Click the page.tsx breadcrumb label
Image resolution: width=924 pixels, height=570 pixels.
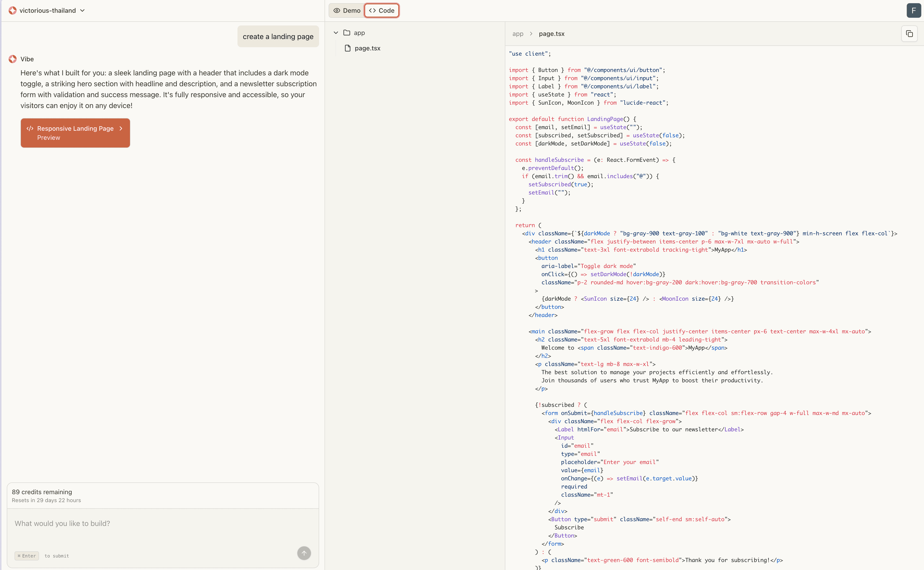pyautogui.click(x=551, y=34)
